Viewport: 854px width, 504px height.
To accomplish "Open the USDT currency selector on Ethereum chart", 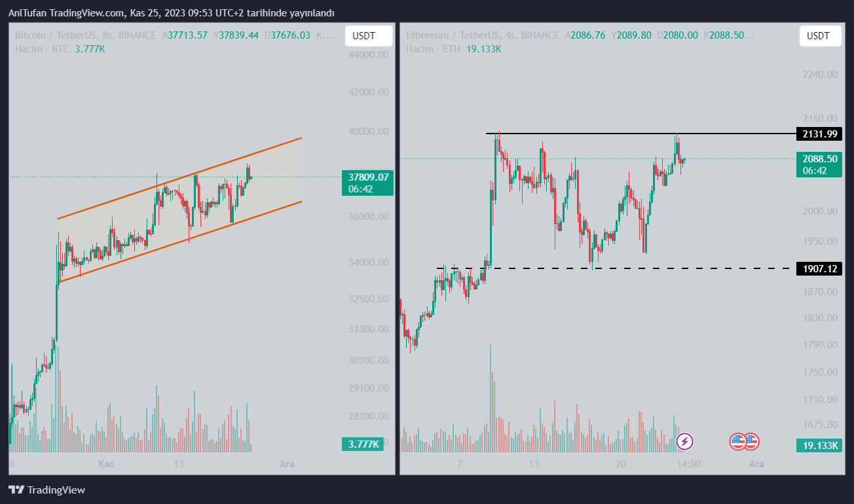I will pos(820,36).
